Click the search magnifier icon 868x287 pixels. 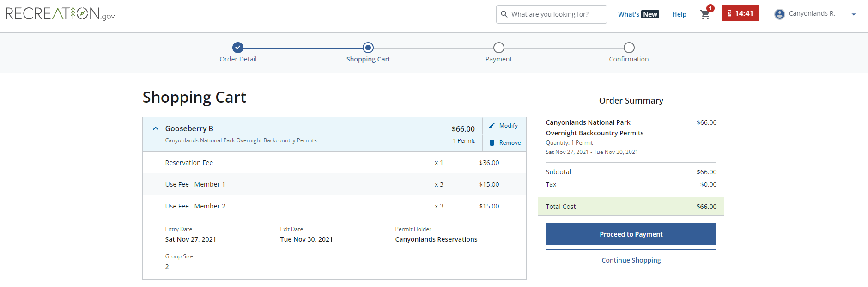(x=504, y=14)
